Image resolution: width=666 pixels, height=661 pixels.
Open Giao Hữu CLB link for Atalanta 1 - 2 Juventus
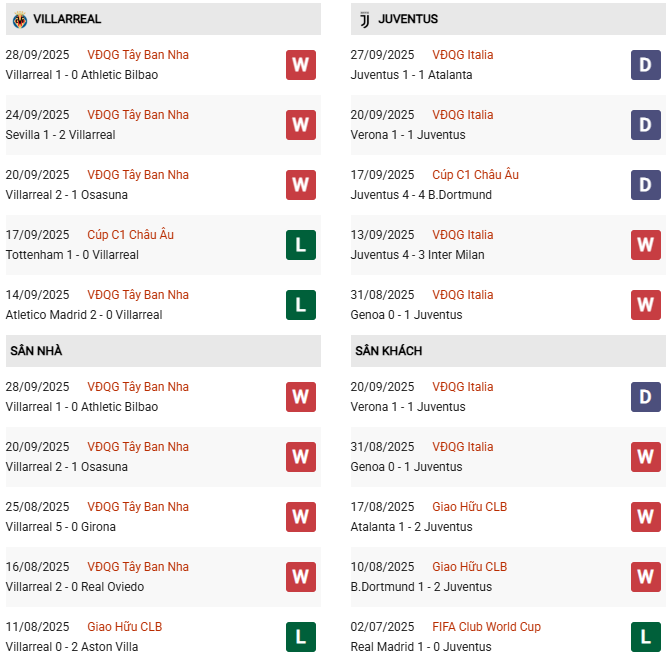click(469, 507)
